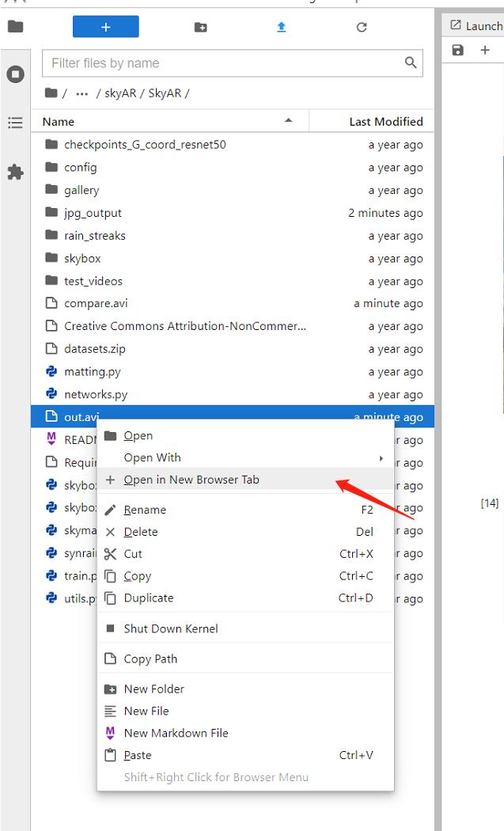
Task: Focus the Filter files by name field
Action: point(232,63)
